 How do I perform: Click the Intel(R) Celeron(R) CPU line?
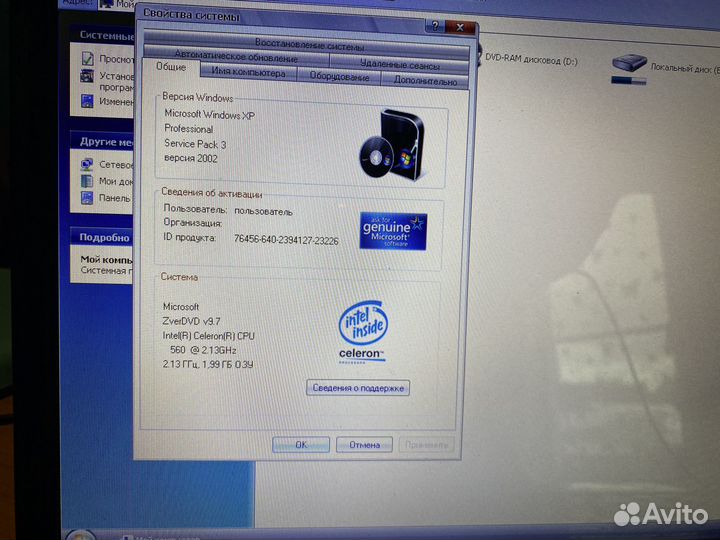pos(208,336)
